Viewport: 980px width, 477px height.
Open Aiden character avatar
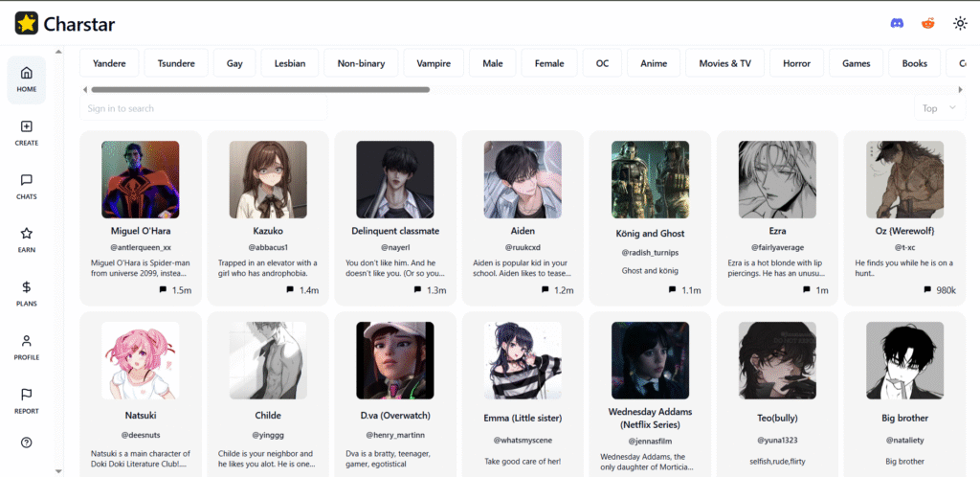point(523,179)
